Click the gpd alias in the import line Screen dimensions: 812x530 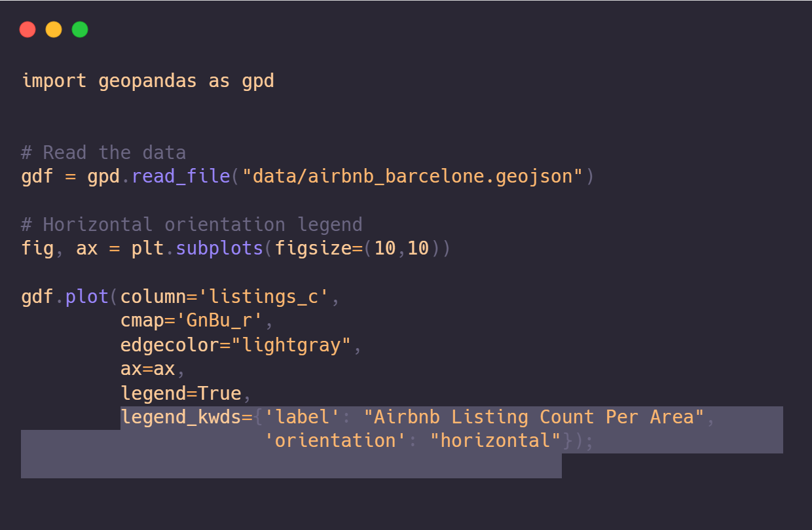tap(258, 81)
